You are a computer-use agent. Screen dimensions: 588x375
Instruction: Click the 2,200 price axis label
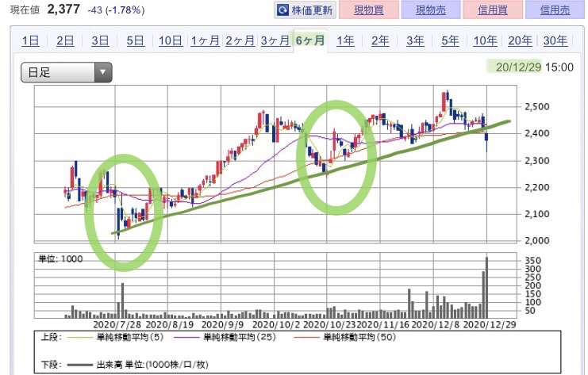[x=536, y=187]
